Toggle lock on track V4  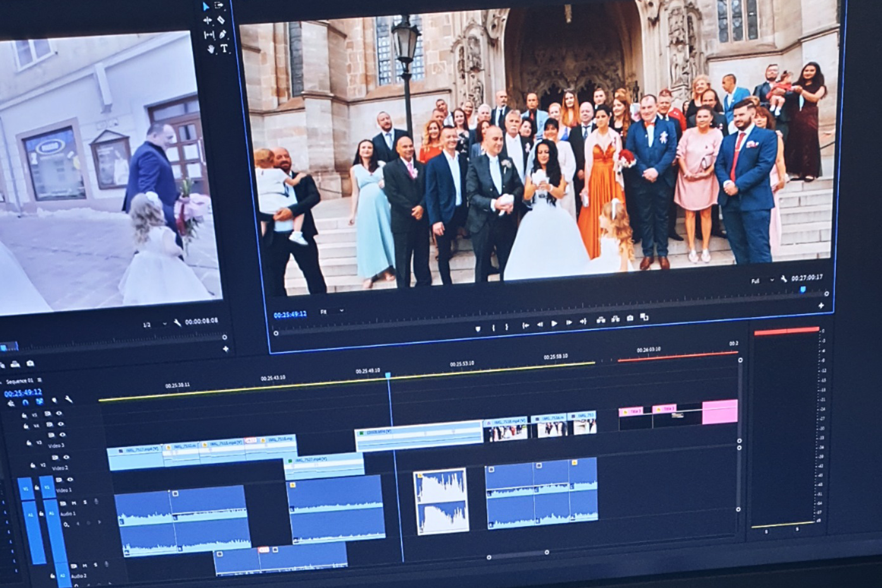point(26,426)
